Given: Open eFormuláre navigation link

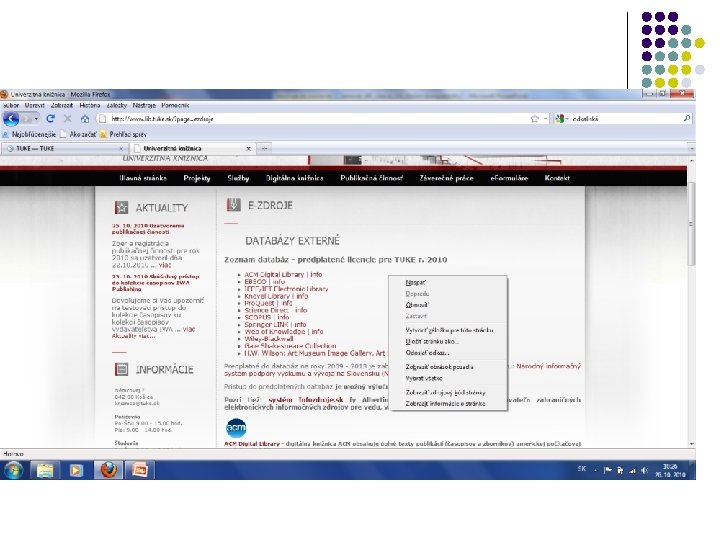Looking at the screenshot, I should 509,178.
